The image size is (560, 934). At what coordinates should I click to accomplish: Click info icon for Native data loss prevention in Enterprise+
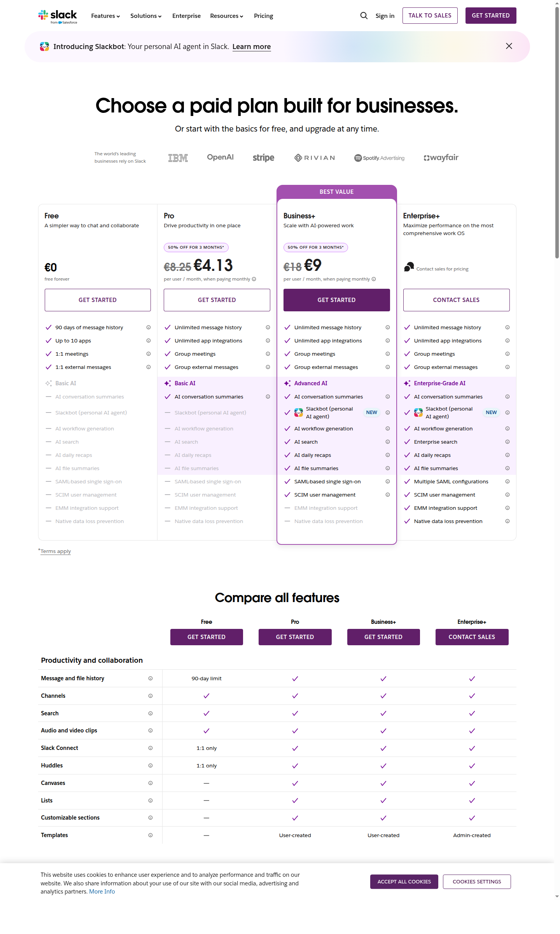tap(507, 521)
